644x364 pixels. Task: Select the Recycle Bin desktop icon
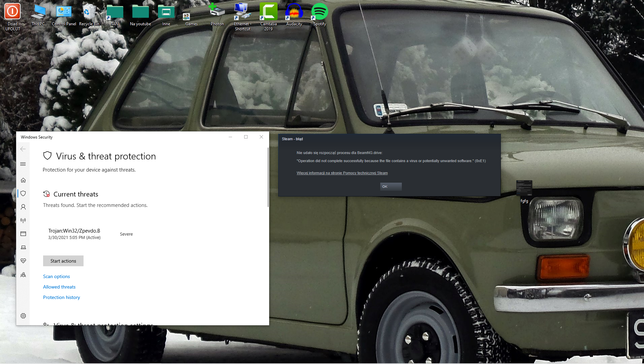coord(89,15)
